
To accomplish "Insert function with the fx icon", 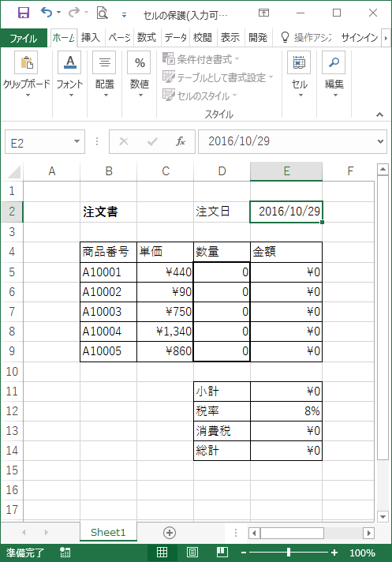I will [x=181, y=141].
